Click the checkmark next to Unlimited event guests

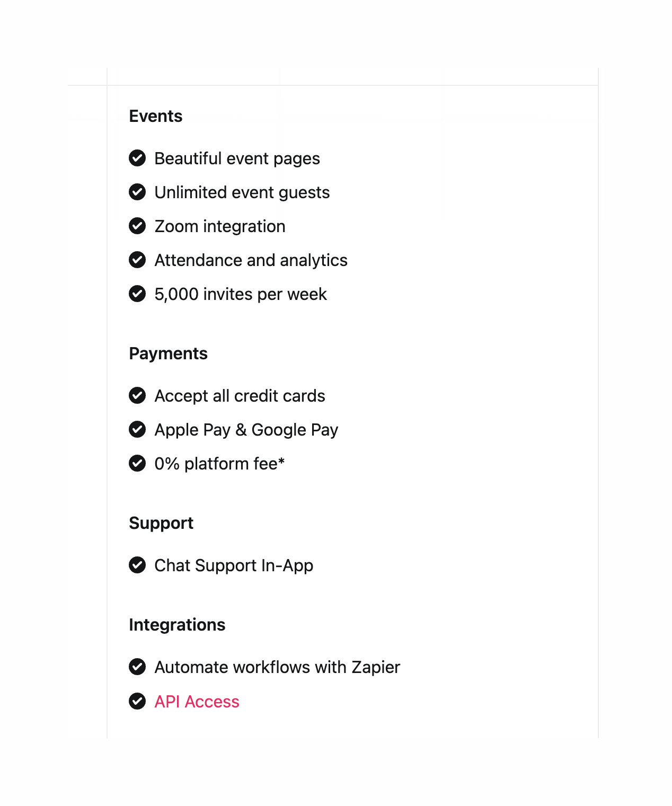point(137,192)
